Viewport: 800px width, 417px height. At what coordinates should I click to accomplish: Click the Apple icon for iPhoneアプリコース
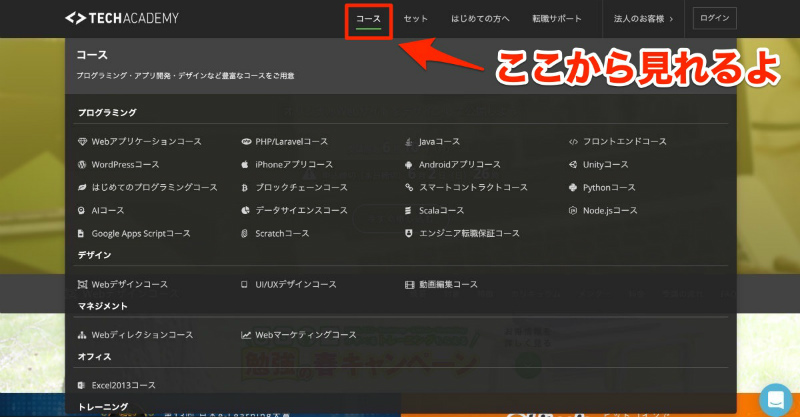245,165
